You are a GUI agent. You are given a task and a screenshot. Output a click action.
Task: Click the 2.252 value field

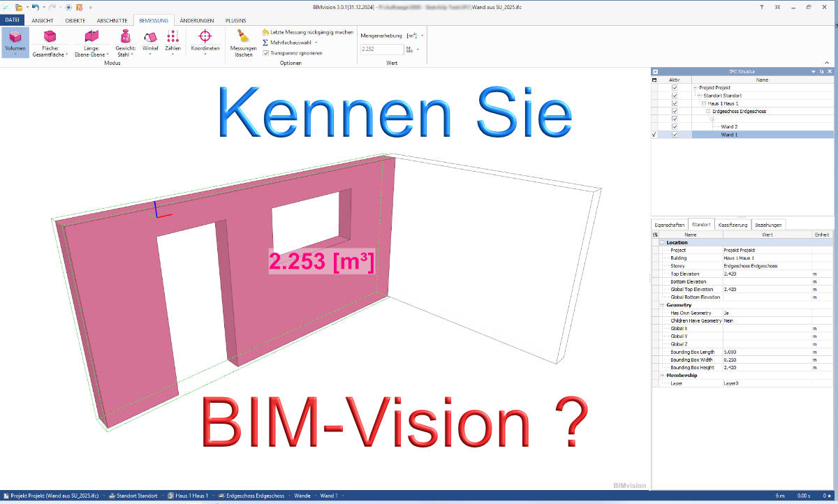click(x=381, y=50)
